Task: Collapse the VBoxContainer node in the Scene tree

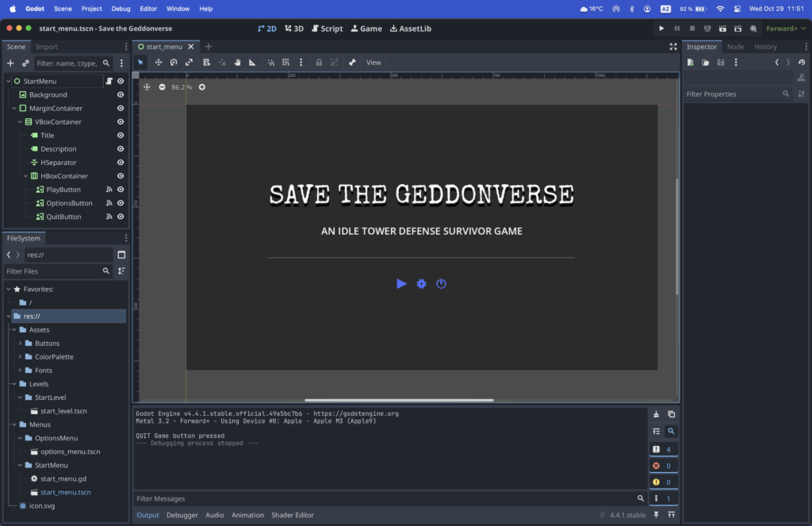Action: (x=19, y=122)
